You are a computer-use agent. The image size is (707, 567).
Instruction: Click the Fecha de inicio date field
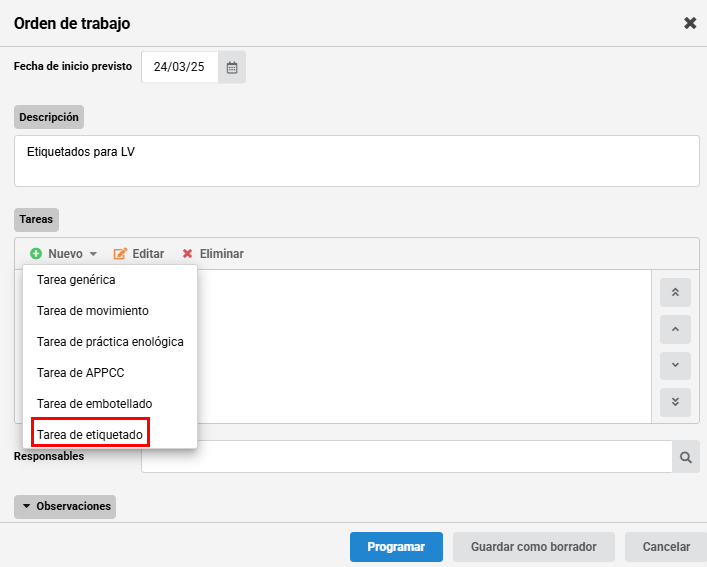179,67
